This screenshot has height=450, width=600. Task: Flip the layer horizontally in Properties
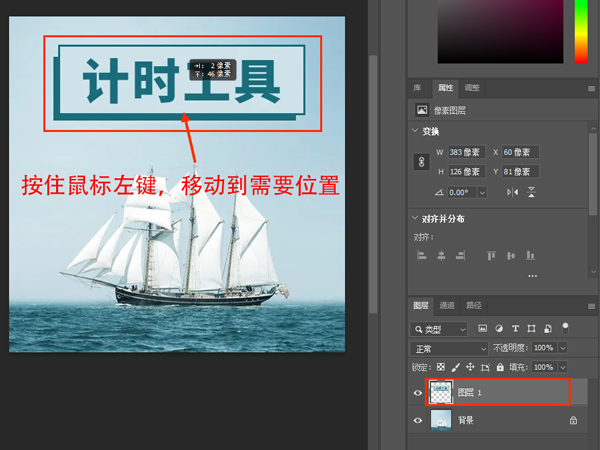513,192
